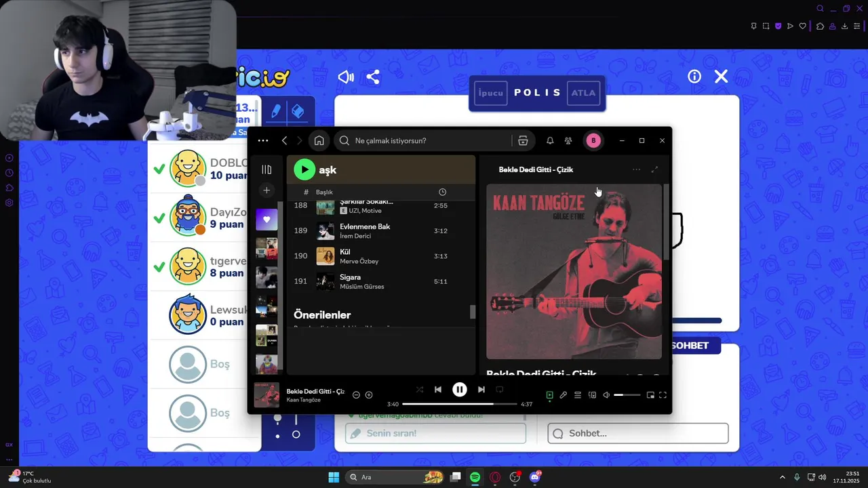The image size is (868, 488).
Task: Enter Spotify full screen mode
Action: pos(663,395)
